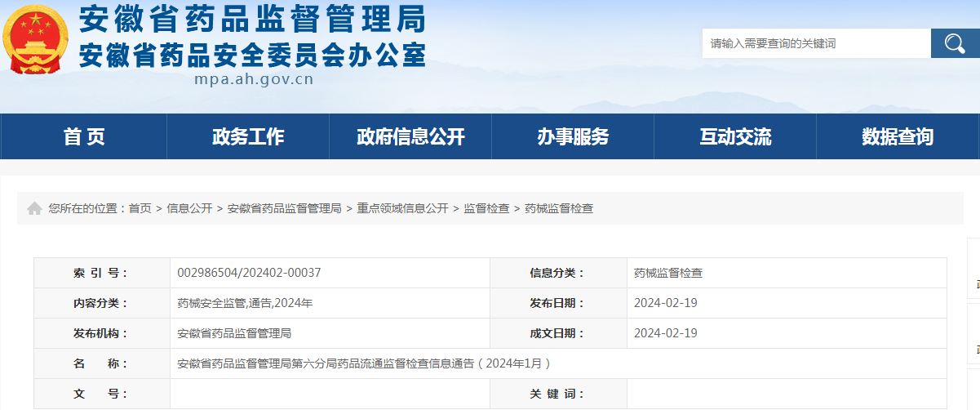The image size is (980, 410).
Task: Open 药械监督检查 breadcrumb link
Action: (559, 208)
